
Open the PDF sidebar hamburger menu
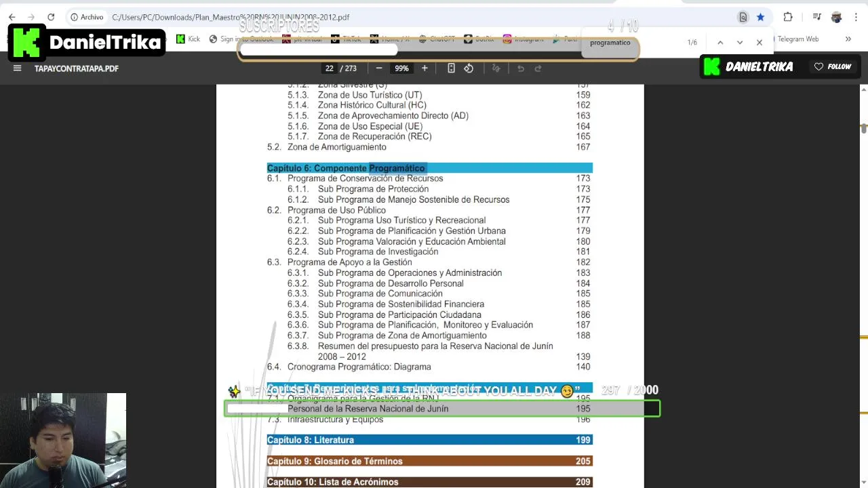coord(18,68)
